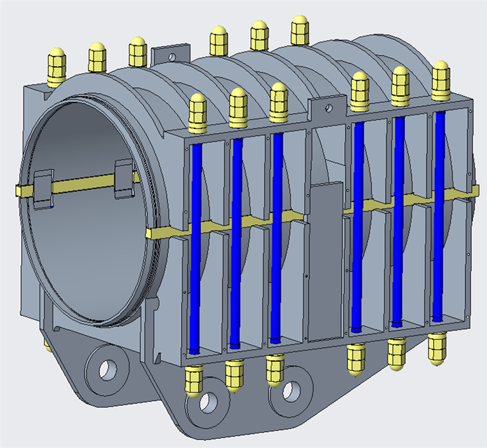Screen dimensions: 487x448
Task: Select the gray rectangular plate in the center bay
Action: 326,261
